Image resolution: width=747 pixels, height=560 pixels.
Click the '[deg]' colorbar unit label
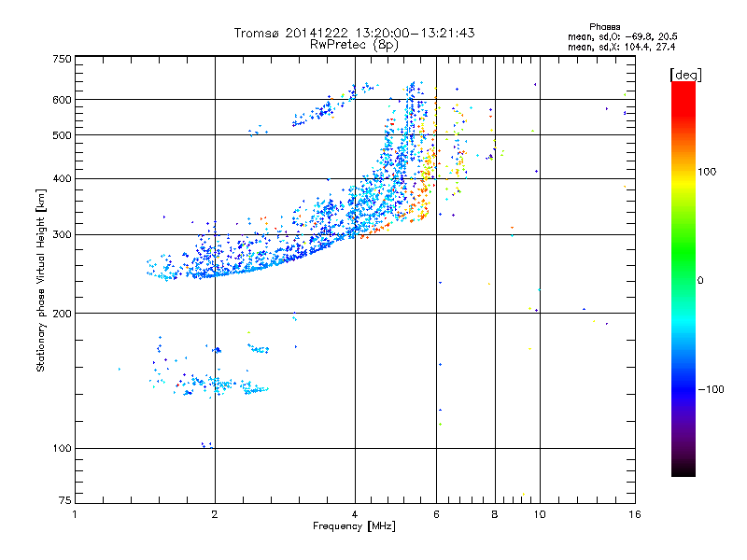click(685, 75)
